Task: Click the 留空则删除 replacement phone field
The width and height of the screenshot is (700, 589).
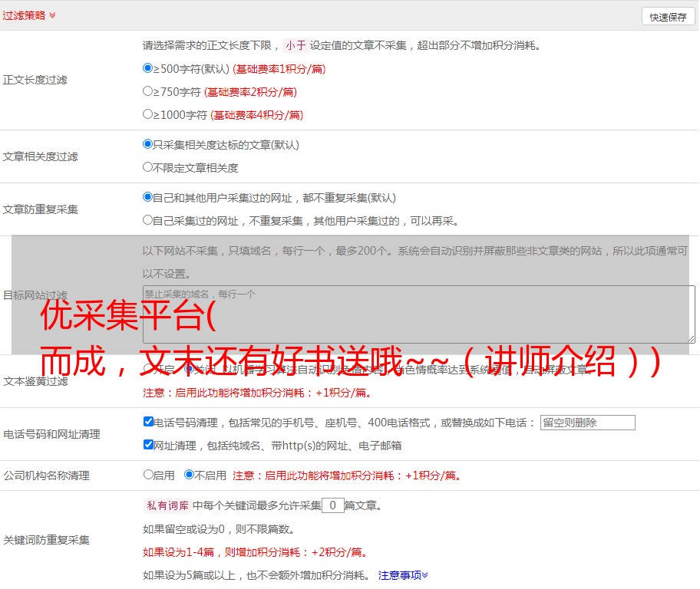Action: coord(587,423)
